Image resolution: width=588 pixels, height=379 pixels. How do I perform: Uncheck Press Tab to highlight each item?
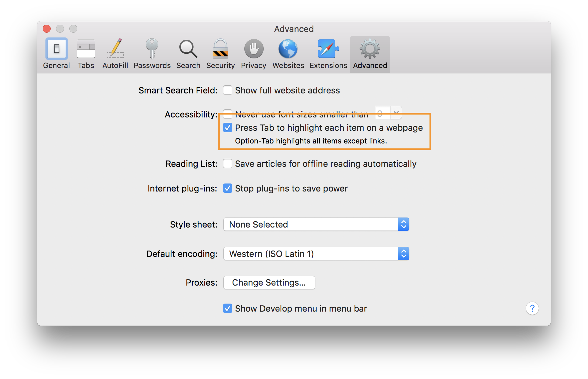228,128
